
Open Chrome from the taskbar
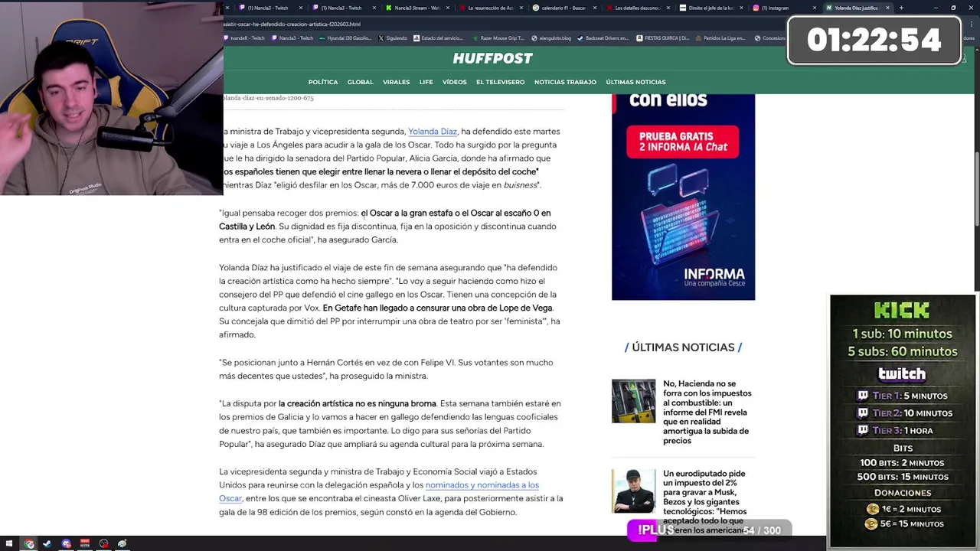29,543
